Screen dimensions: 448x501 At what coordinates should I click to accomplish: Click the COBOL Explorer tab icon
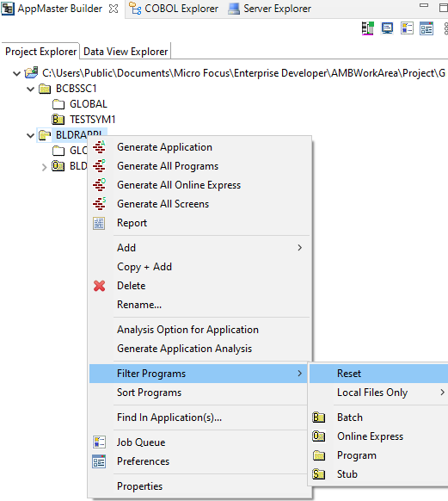pyautogui.click(x=135, y=9)
